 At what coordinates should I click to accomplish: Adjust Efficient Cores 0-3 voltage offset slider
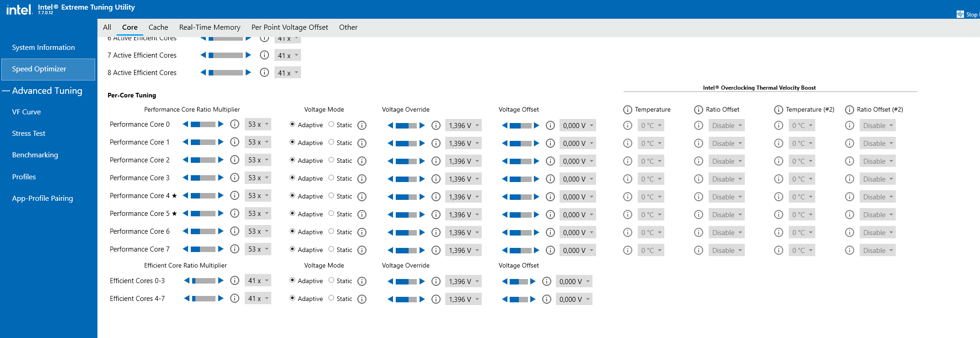pos(518,281)
